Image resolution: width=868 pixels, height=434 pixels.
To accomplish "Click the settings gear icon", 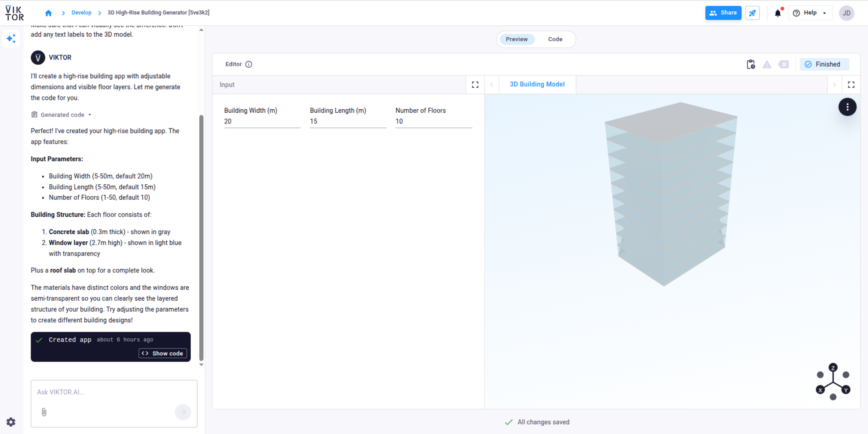I will tap(11, 422).
